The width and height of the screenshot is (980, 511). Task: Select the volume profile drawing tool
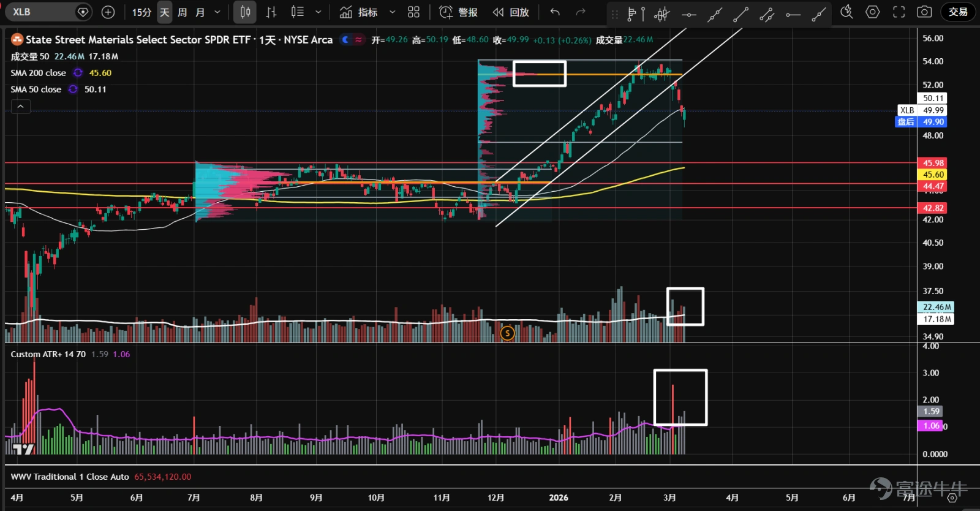[x=636, y=13]
